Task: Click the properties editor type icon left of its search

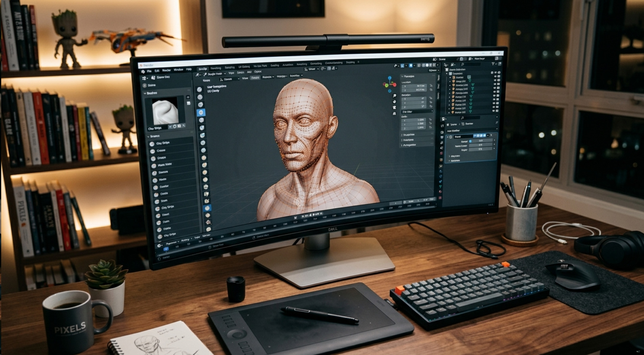Action: 443,118
